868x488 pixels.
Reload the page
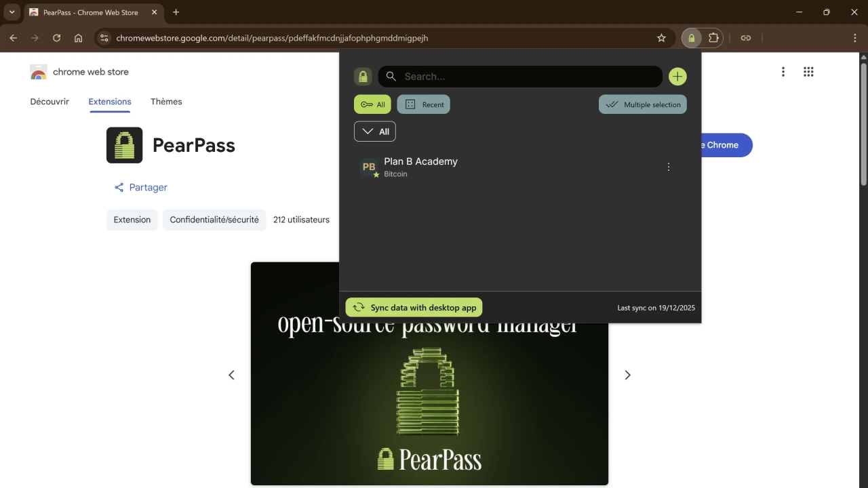coord(57,38)
